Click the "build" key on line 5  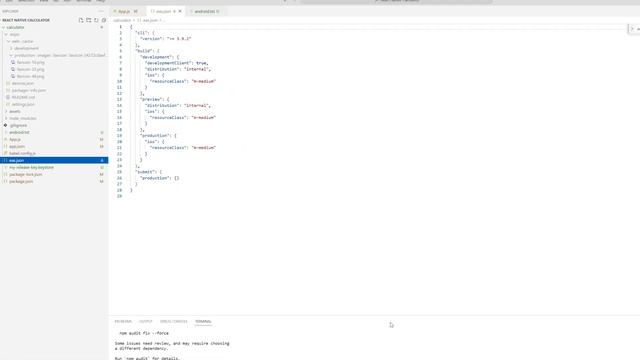coord(141,51)
